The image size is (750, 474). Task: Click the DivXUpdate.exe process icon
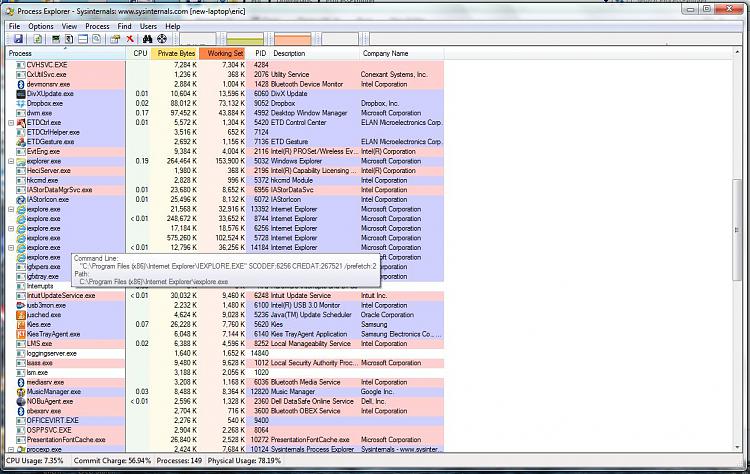point(21,94)
